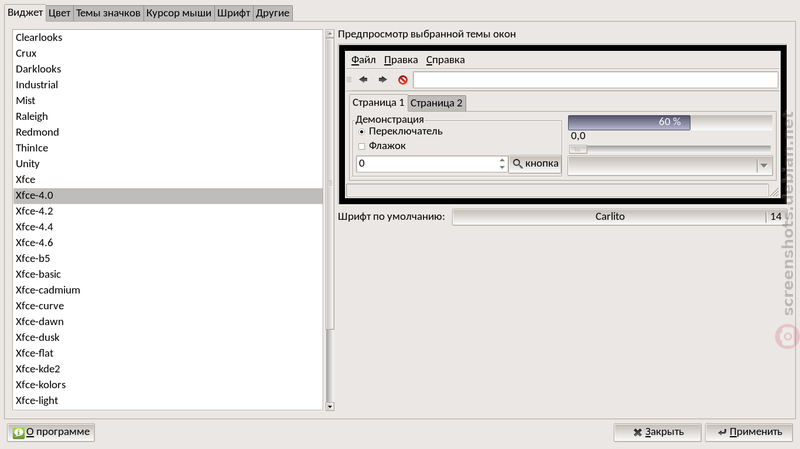800x449 pixels.
Task: Choose the Darklooks theme
Action: (x=168, y=69)
